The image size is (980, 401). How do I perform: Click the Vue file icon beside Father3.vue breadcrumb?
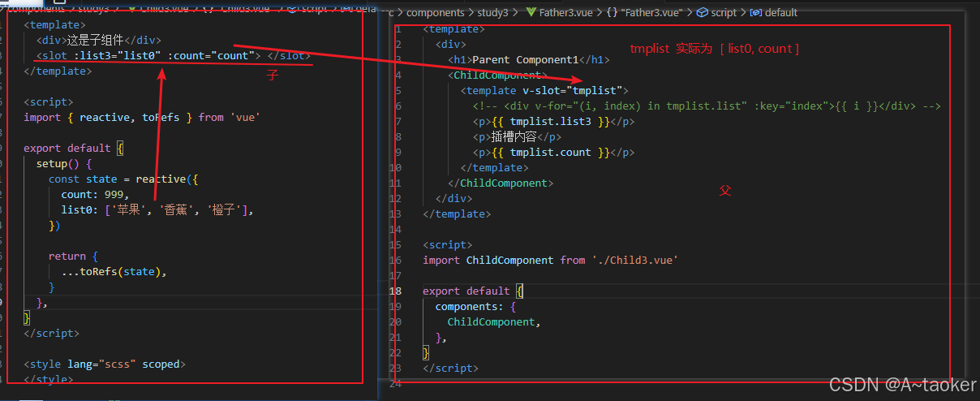[531, 12]
